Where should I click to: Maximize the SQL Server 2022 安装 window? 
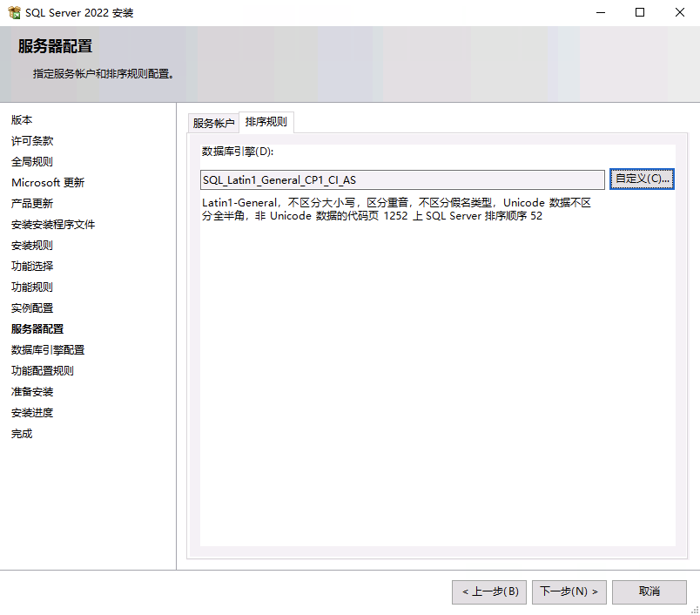pos(640,12)
